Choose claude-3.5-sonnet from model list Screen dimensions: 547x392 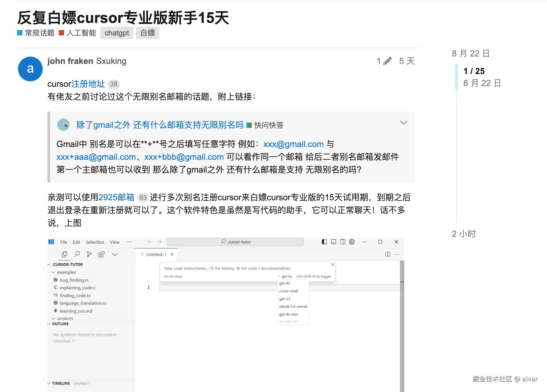tap(293, 307)
